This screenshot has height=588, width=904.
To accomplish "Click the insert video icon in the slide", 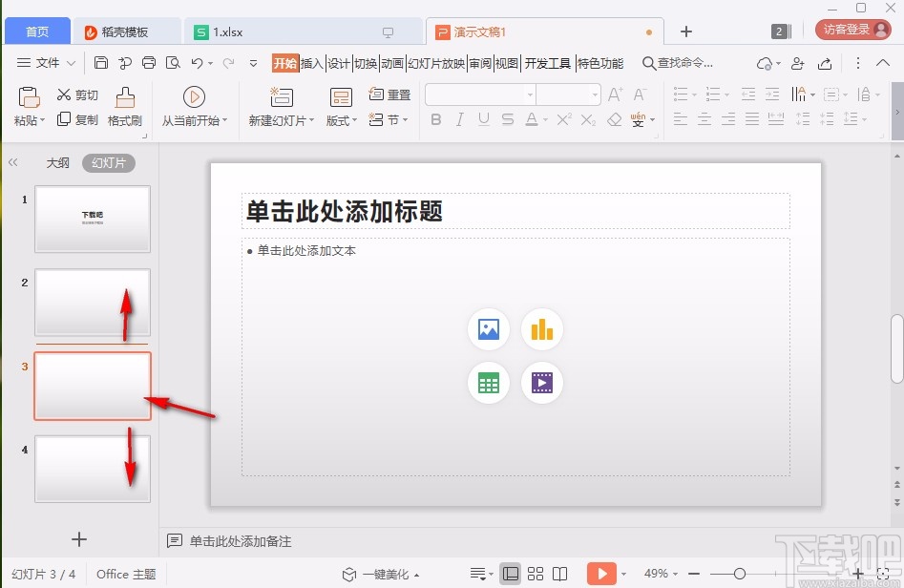I will click(x=542, y=383).
